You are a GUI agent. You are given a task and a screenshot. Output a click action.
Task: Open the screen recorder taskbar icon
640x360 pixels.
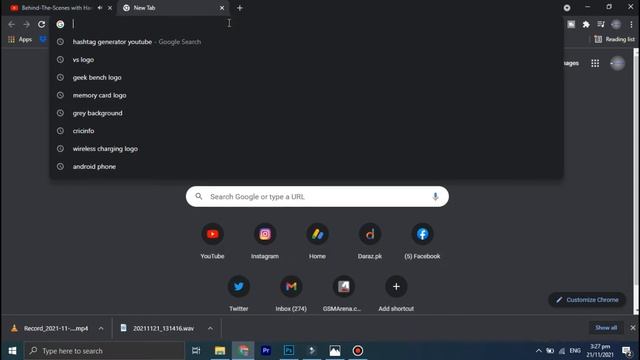(x=358, y=351)
